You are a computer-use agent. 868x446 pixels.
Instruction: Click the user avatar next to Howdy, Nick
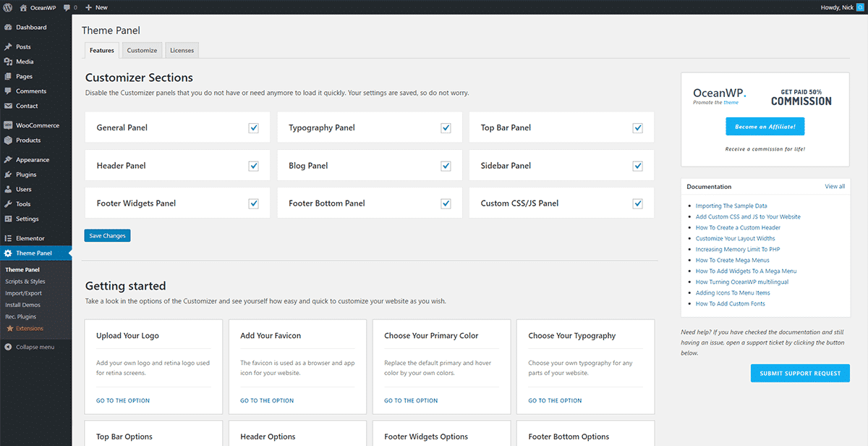[859, 7]
